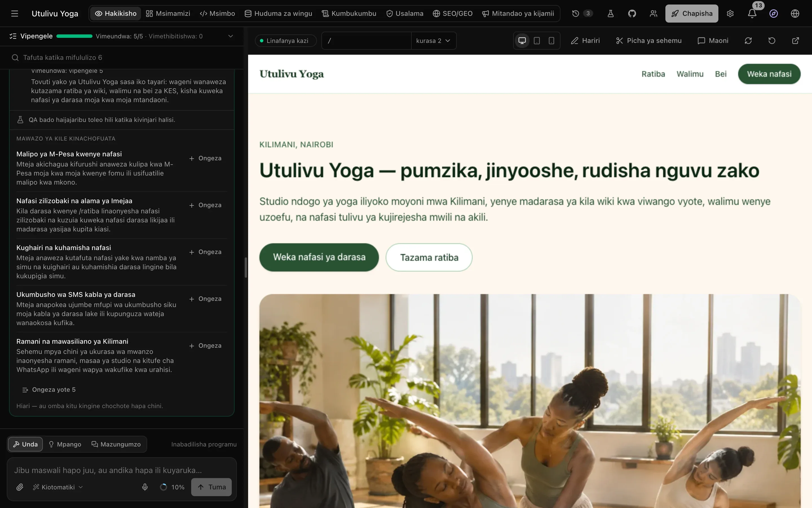Viewport: 812px width, 508px height.
Task: Select tablet viewport preview
Action: (x=537, y=41)
